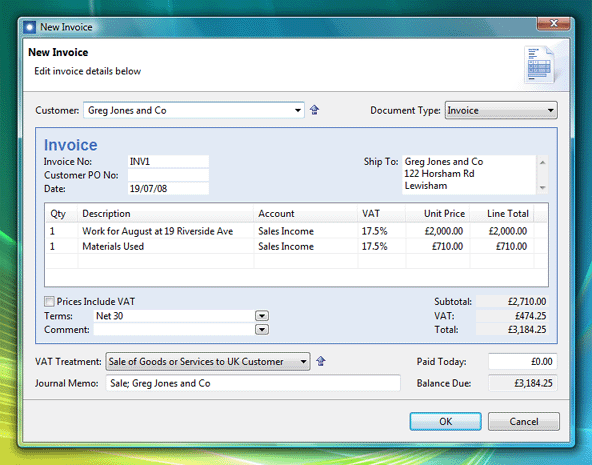This screenshot has height=465, width=592.
Task: Click the invoice document icon in header
Action: (539, 64)
